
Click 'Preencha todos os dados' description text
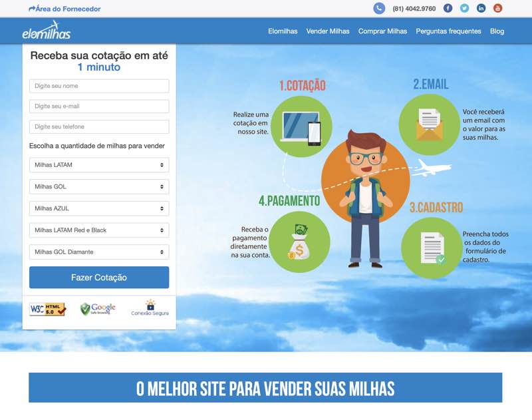coord(485,247)
